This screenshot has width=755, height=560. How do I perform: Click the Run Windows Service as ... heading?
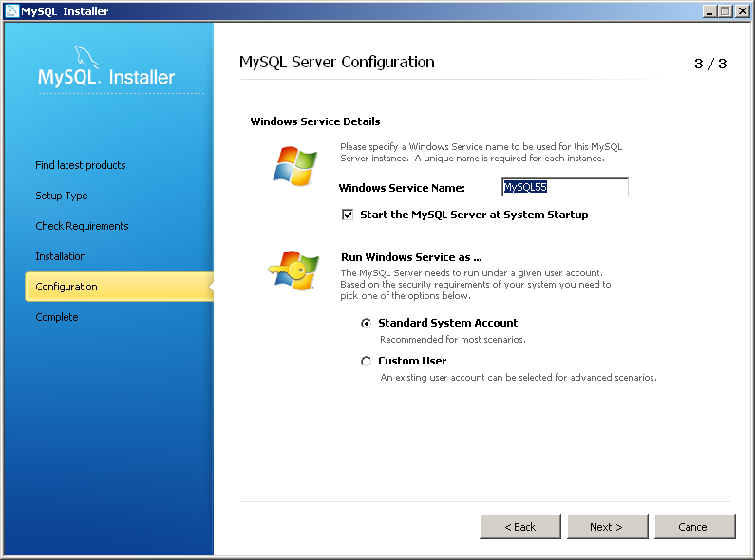click(x=411, y=257)
